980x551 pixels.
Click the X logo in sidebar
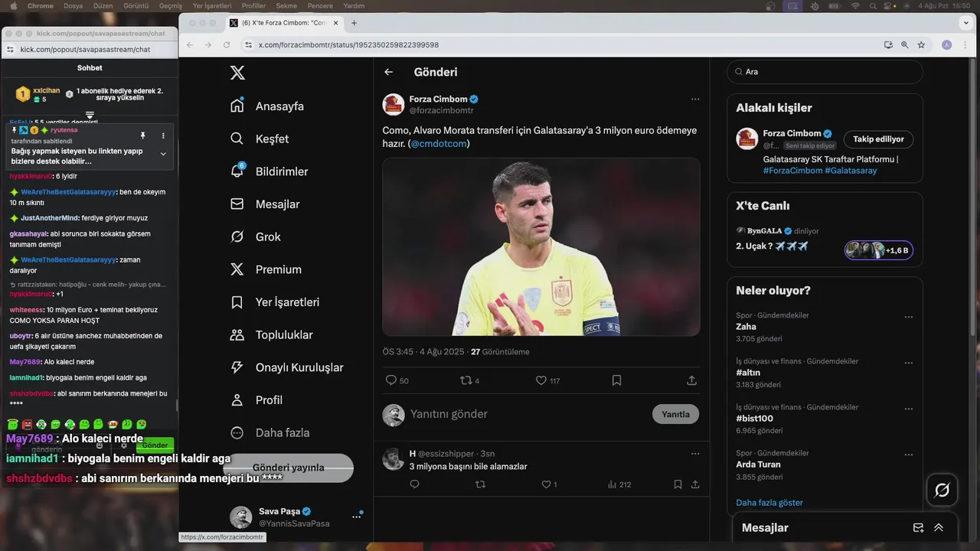(237, 73)
